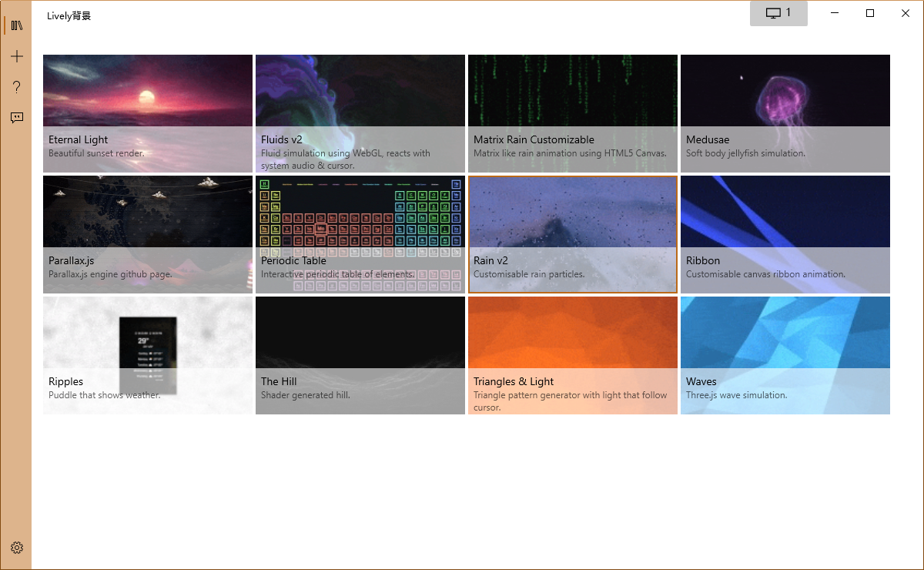Open the Help question mark icon
Viewport: 924px width, 570px height.
(x=17, y=87)
